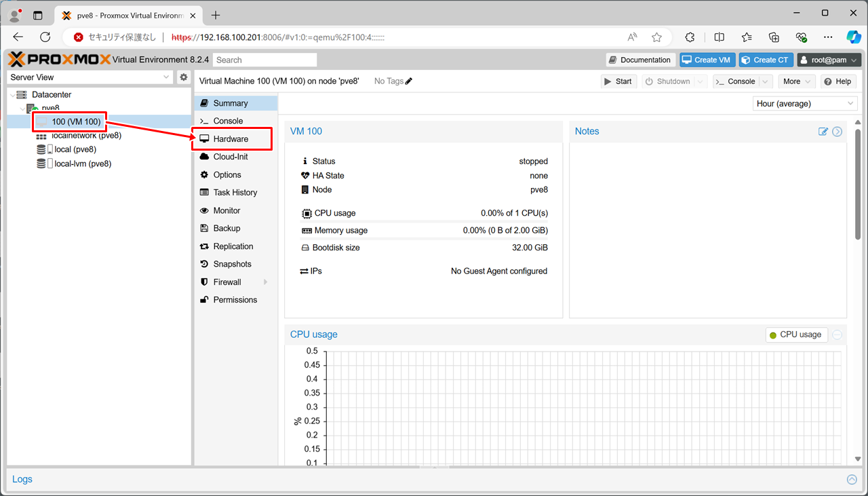Open the Hardware tab
Image resolution: width=868 pixels, height=496 pixels.
click(231, 139)
